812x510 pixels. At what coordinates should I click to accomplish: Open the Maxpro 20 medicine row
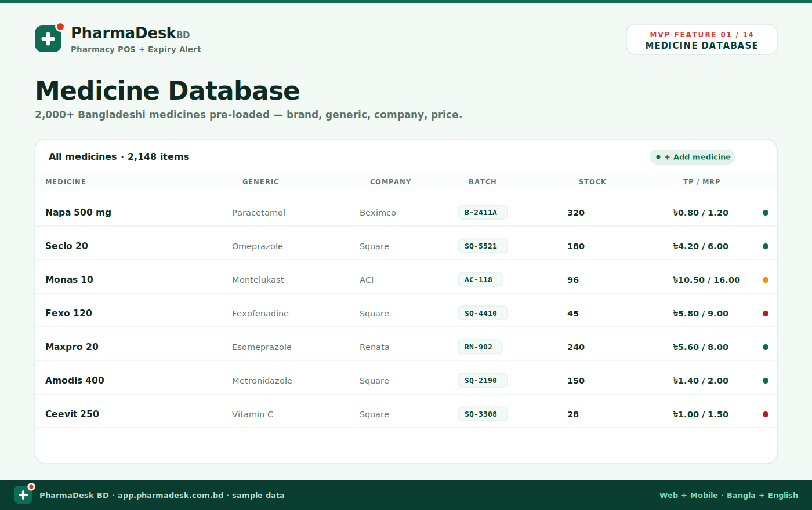pos(406,344)
